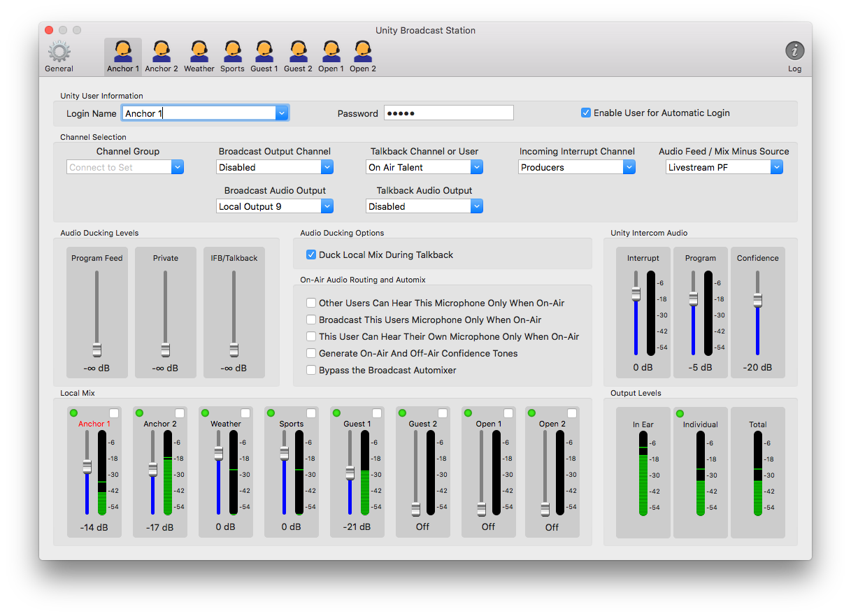This screenshot has height=616, width=851.
Task: Click the Interrupt intercom audio slider handle
Action: tap(636, 294)
